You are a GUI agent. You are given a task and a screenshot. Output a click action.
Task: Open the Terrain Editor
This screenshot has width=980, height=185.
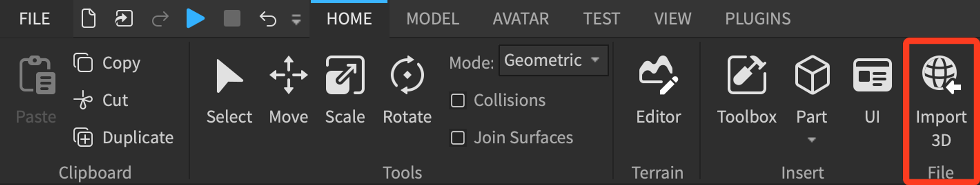point(658,90)
